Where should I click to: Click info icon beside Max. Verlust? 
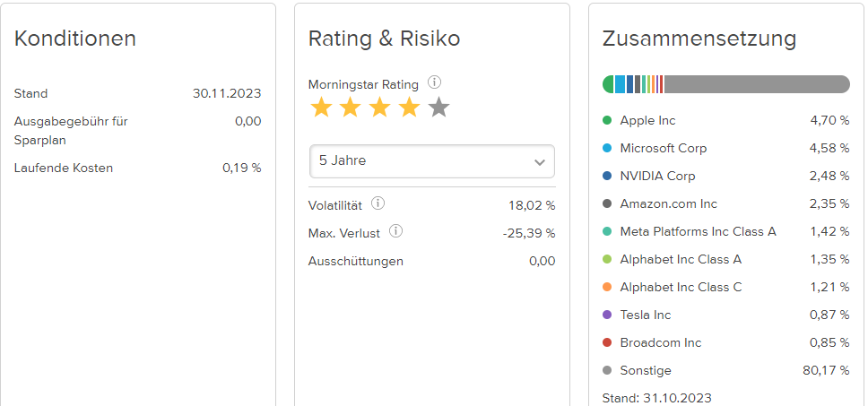tap(395, 231)
